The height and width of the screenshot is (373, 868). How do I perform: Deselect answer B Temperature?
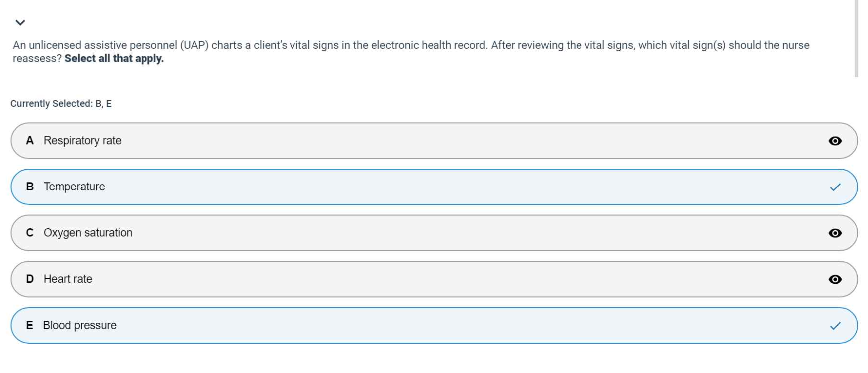coord(74,187)
